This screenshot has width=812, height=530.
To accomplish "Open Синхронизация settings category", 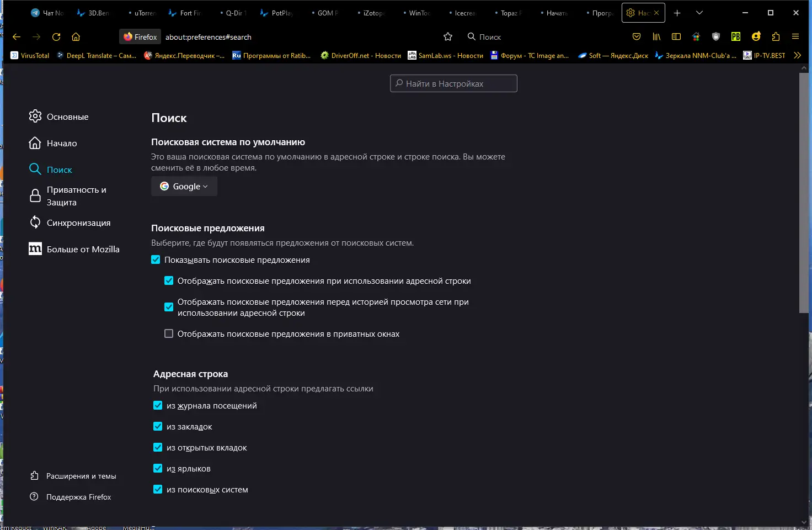I will point(70,222).
